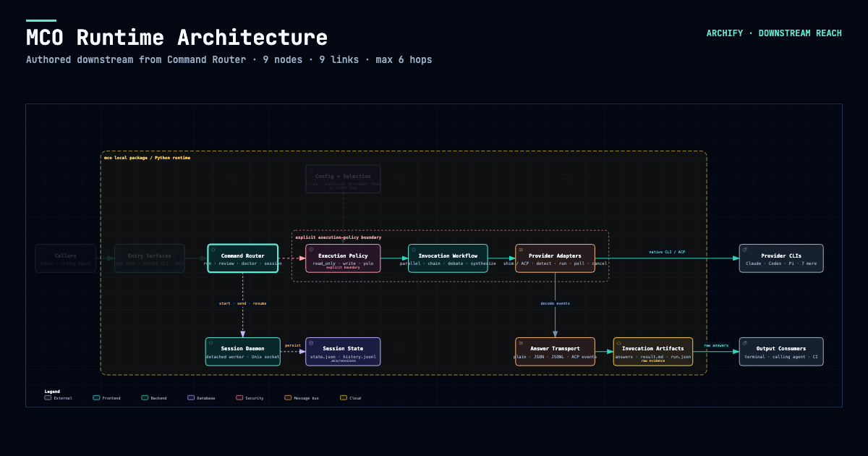Click 'shim / ACP · detect · run' text
Image resolution: width=868 pixels, height=456 pixels.
point(535,263)
